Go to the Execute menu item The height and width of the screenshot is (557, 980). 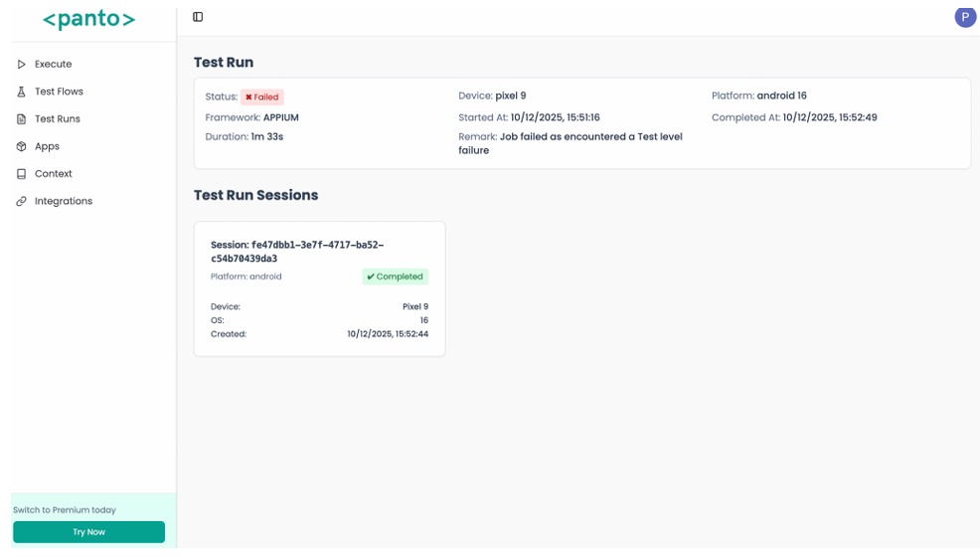point(54,65)
